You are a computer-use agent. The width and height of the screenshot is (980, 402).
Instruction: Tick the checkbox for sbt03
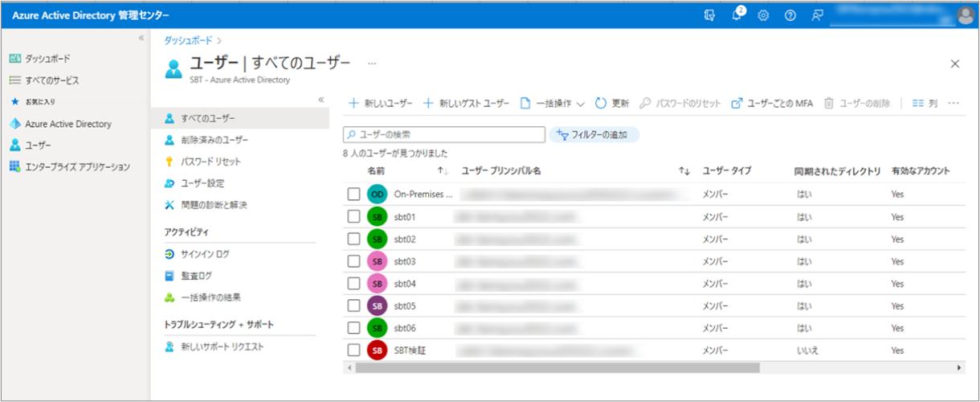tap(353, 261)
